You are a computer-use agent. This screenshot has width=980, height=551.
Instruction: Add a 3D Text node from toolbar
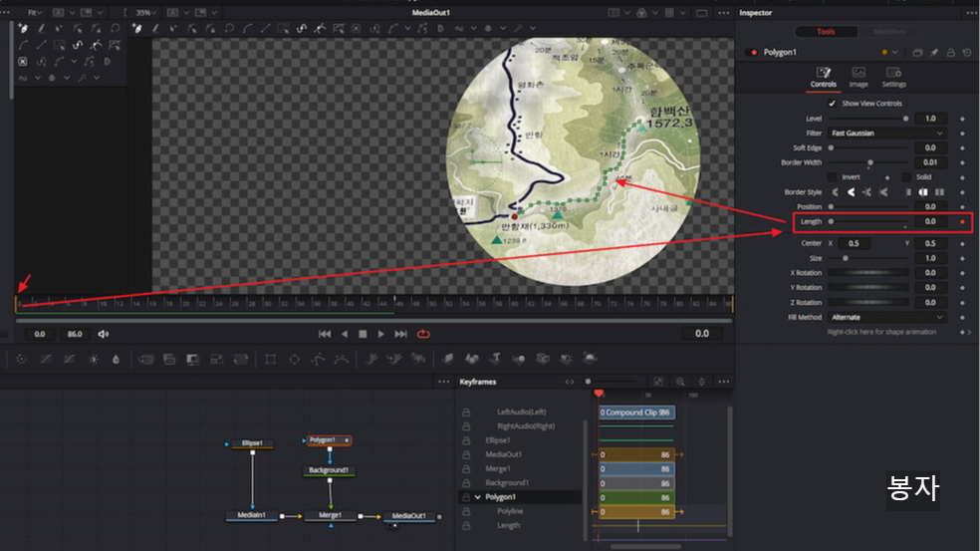495,359
